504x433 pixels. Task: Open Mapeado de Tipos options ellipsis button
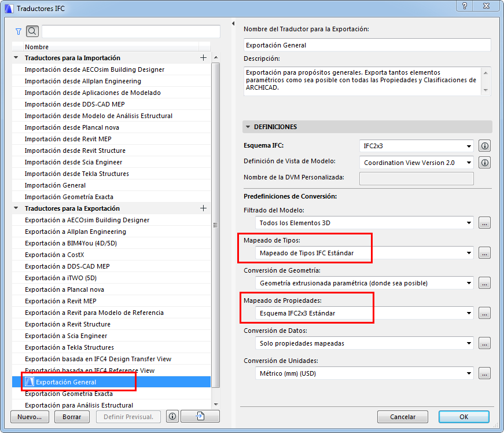pyautogui.click(x=485, y=253)
